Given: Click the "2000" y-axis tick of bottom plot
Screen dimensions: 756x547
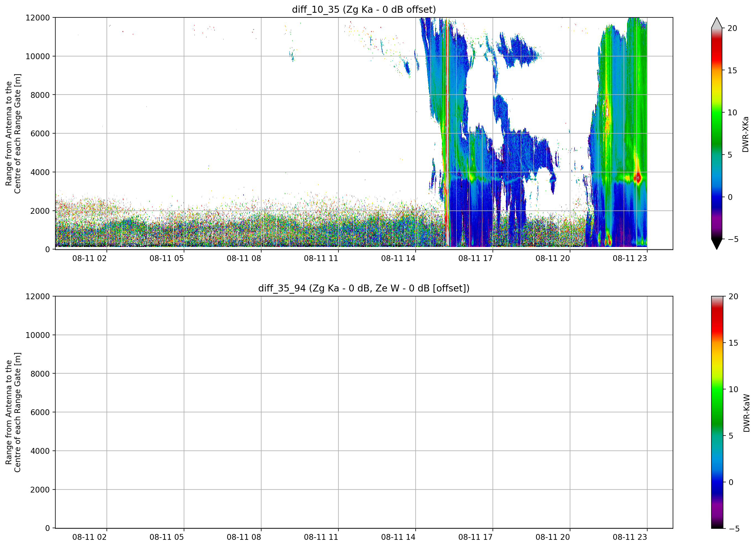Looking at the screenshot, I should click(40, 490).
